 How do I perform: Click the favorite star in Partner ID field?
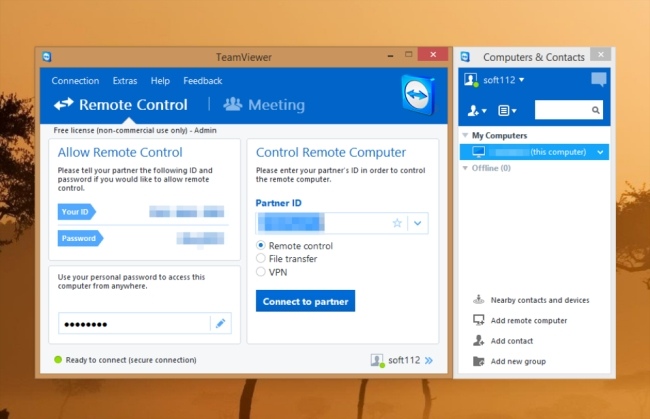click(397, 223)
